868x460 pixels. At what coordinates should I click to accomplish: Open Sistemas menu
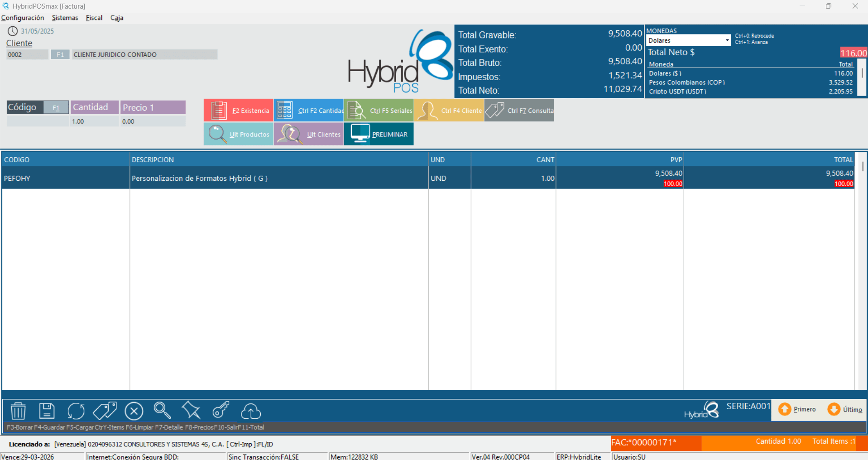point(65,18)
